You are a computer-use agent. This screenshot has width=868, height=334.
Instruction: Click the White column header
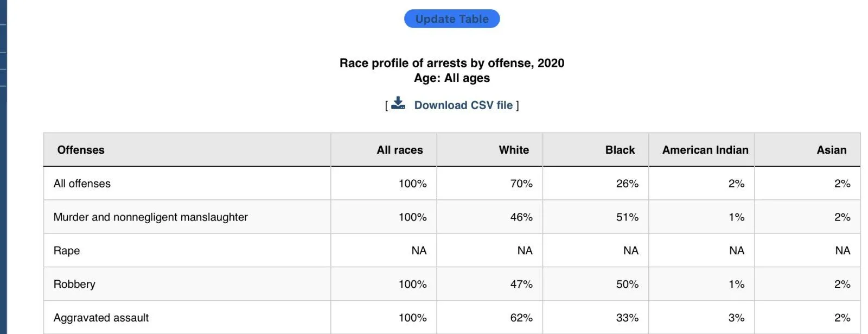point(514,150)
